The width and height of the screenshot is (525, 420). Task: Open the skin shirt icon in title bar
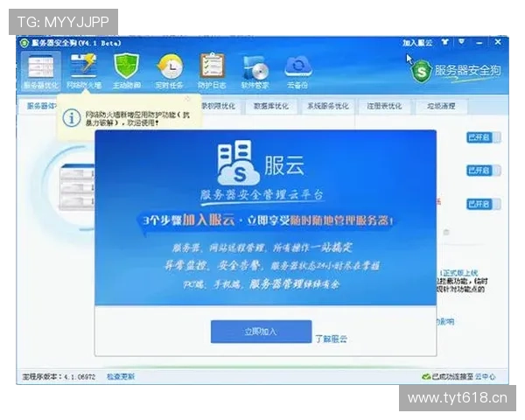click(x=445, y=42)
